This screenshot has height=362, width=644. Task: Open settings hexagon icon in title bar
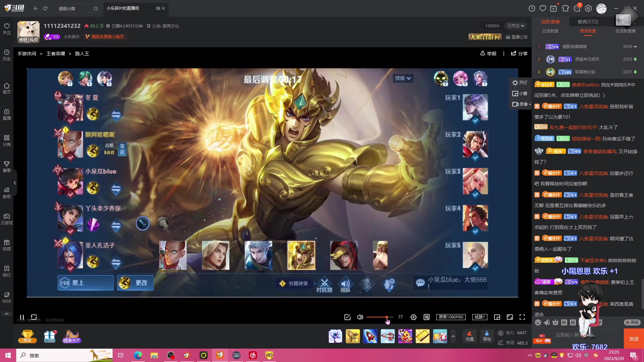(x=588, y=8)
